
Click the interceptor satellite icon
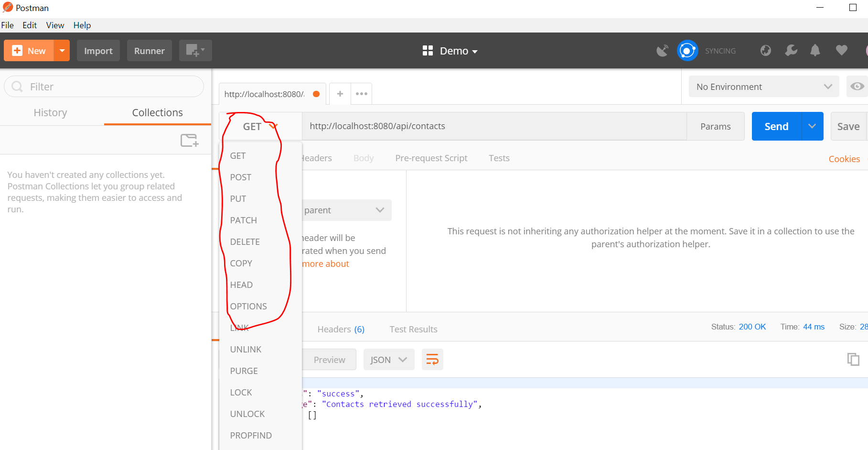pyautogui.click(x=662, y=51)
